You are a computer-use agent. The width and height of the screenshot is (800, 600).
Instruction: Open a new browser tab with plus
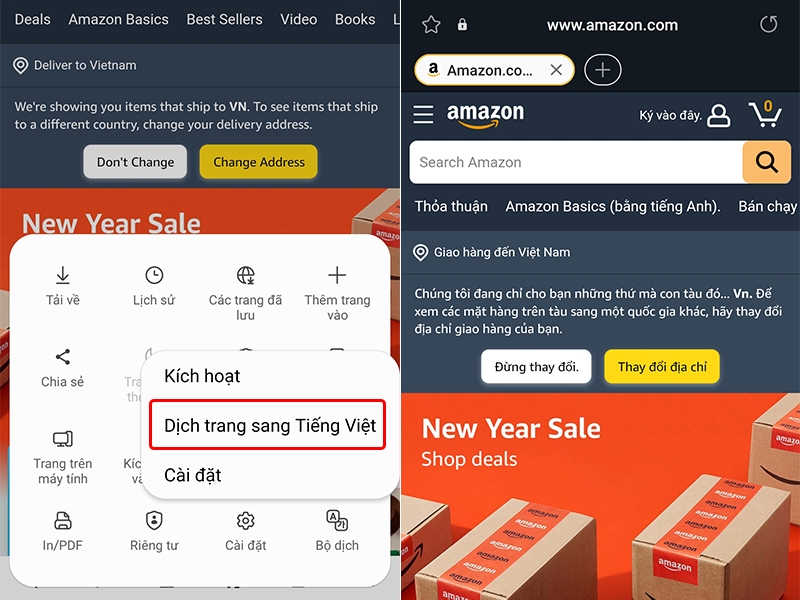pos(603,70)
